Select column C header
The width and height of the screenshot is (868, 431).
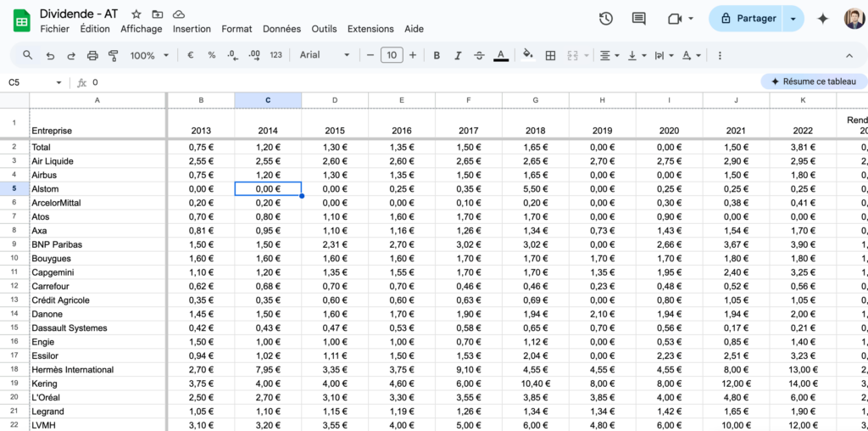pos(268,100)
